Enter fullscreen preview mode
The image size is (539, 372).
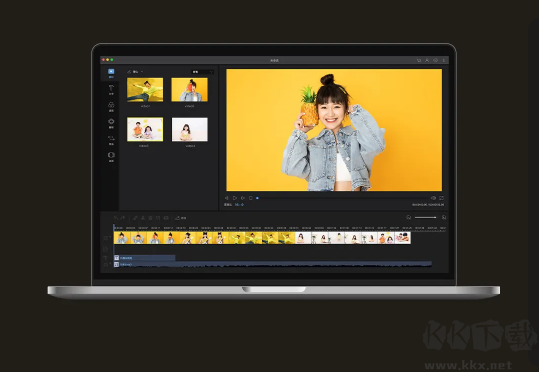coord(441,198)
